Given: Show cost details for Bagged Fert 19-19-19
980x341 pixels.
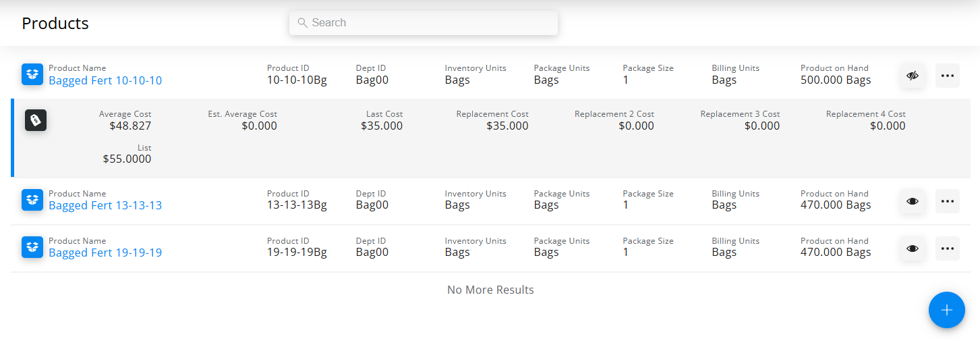Looking at the screenshot, I should click(913, 248).
